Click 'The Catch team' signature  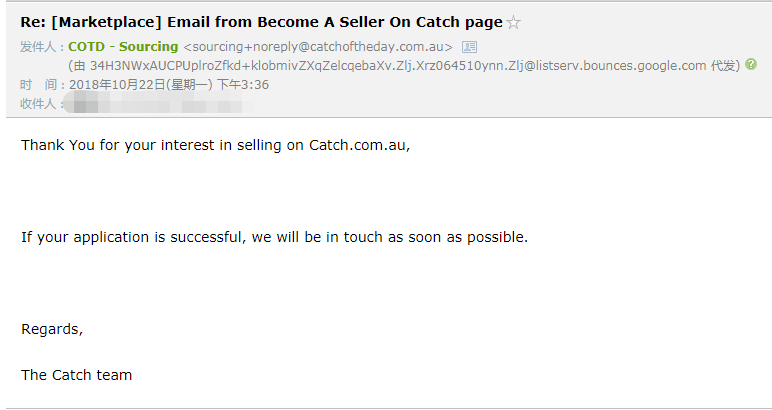76,375
